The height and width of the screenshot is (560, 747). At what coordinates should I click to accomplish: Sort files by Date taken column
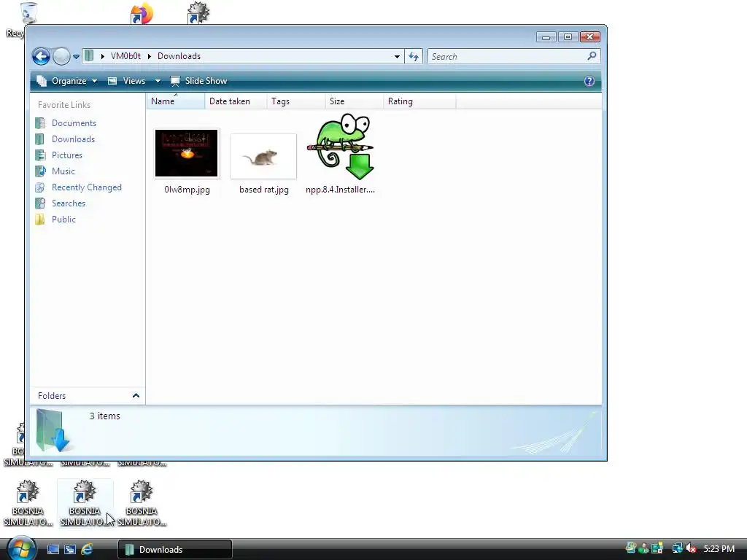[x=236, y=101]
